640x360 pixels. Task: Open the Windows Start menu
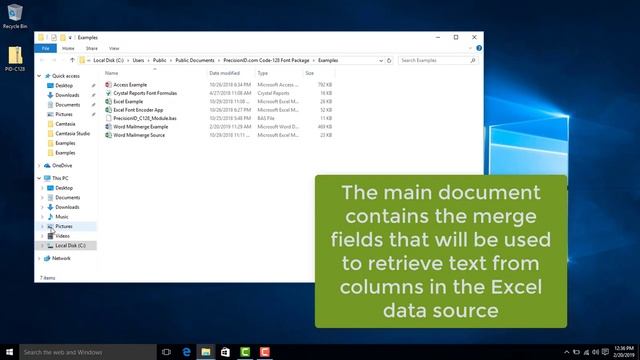(9, 352)
